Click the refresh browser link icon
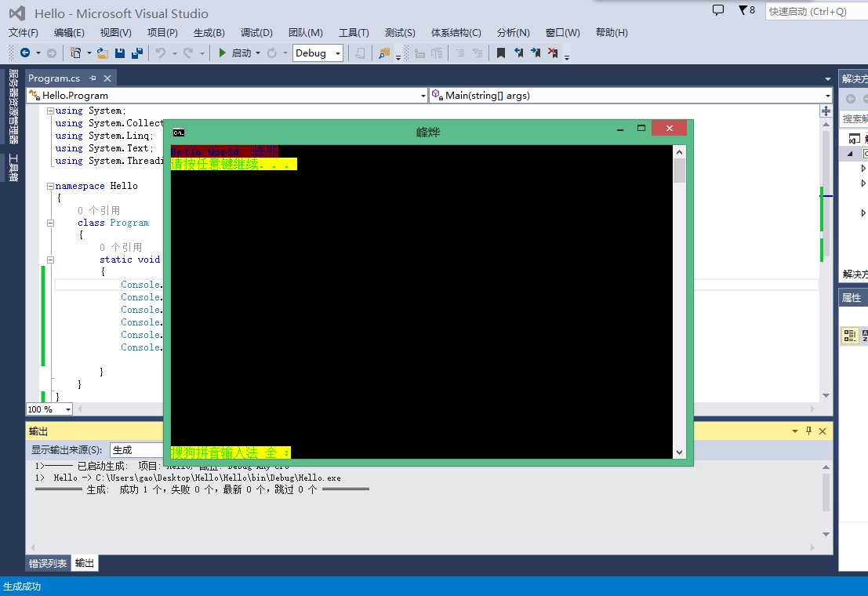The image size is (868, 596). click(272, 53)
